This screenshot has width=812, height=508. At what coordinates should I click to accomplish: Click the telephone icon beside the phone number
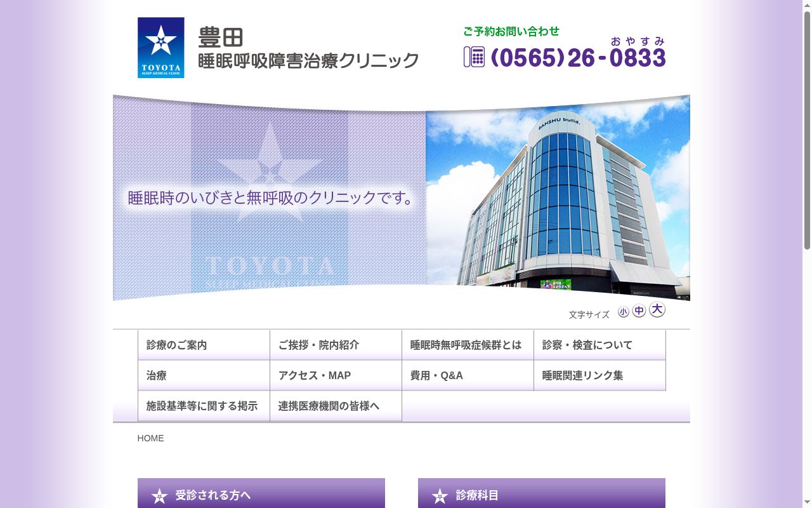(474, 57)
